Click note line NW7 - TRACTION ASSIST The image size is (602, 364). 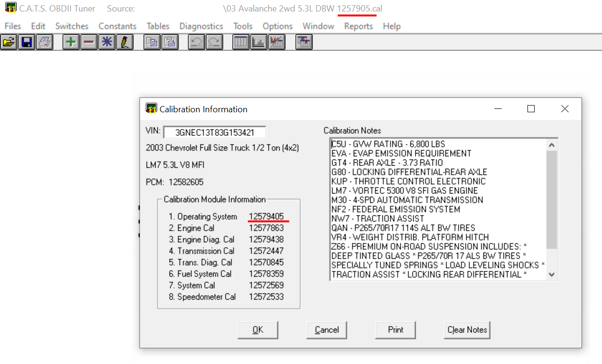coord(378,218)
